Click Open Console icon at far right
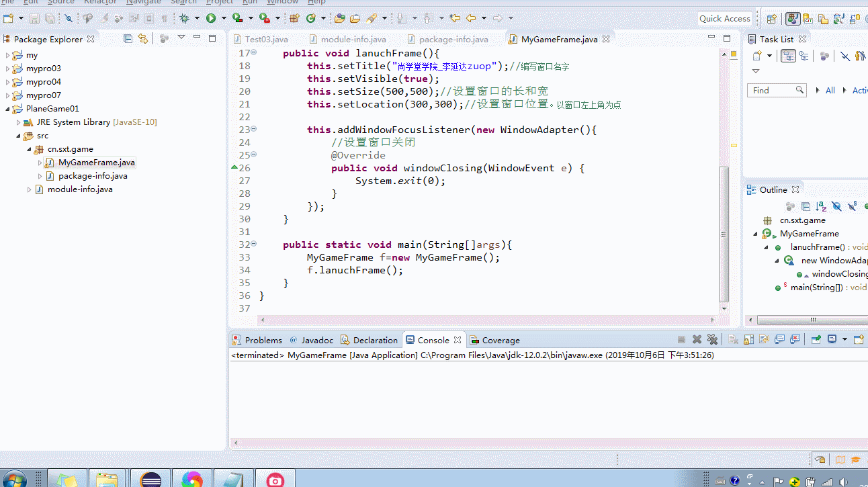This screenshot has width=868, height=487. (859, 340)
